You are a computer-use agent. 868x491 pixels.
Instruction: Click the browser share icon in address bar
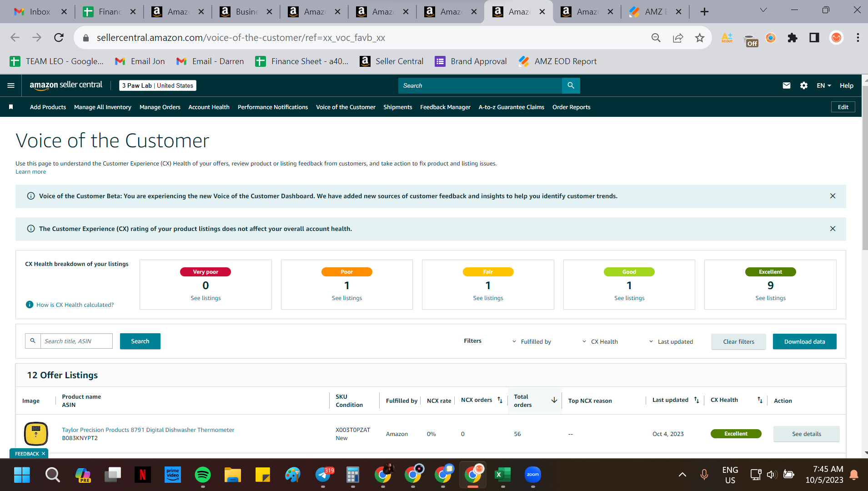point(678,38)
